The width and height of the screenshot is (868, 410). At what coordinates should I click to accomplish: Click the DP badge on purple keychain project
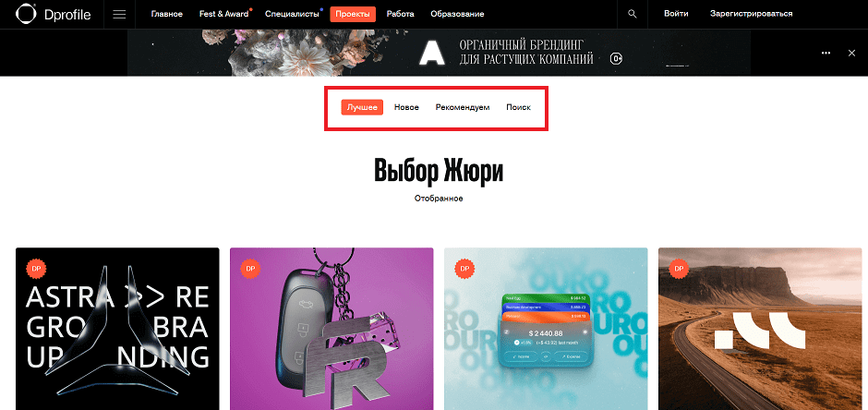(250, 269)
